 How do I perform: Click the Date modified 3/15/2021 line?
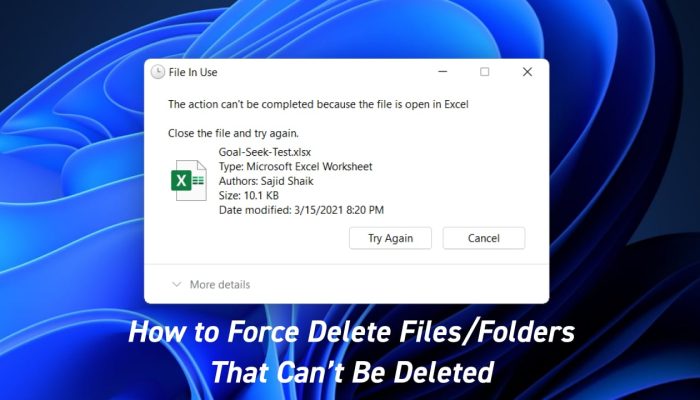pos(301,210)
